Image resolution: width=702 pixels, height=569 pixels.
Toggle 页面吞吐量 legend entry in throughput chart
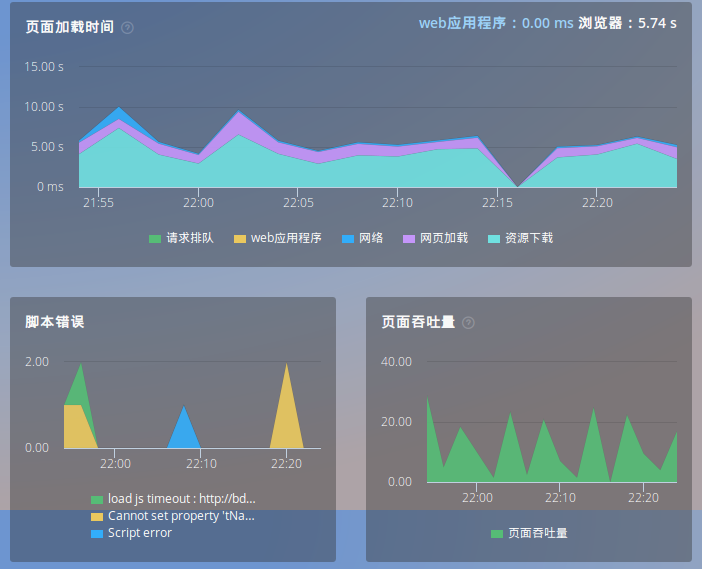529,533
